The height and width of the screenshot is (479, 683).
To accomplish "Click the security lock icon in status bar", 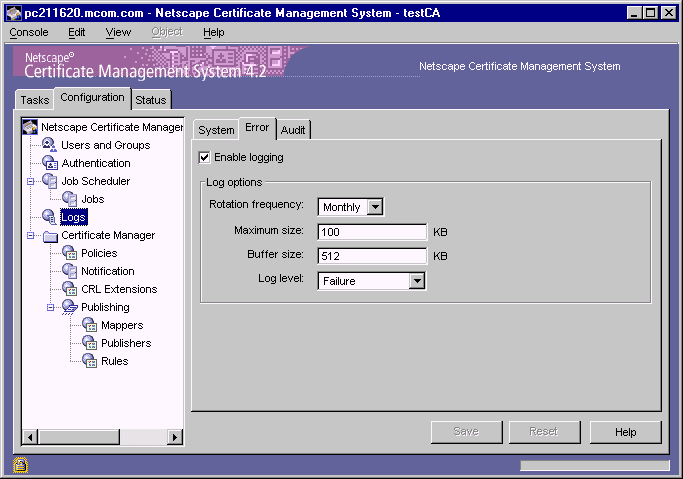I will pos(20,465).
